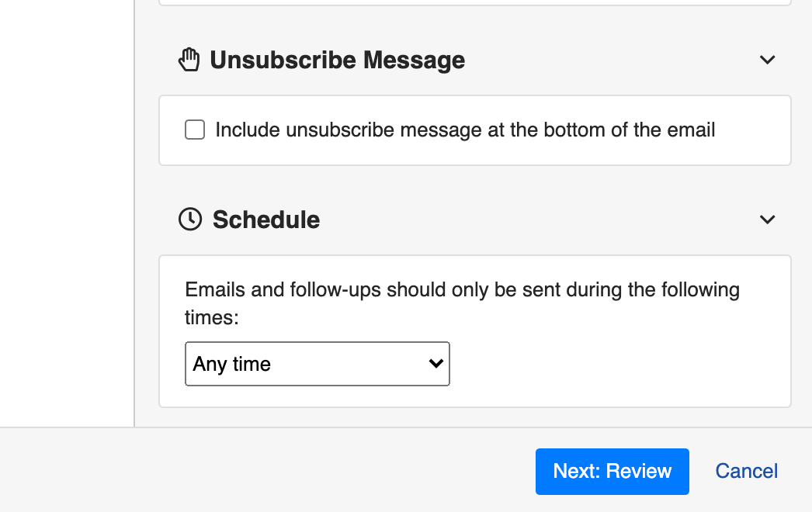Screen dimensions: 812x512
Task: Click the word 'times:' above the dropdown
Action: click(x=212, y=317)
